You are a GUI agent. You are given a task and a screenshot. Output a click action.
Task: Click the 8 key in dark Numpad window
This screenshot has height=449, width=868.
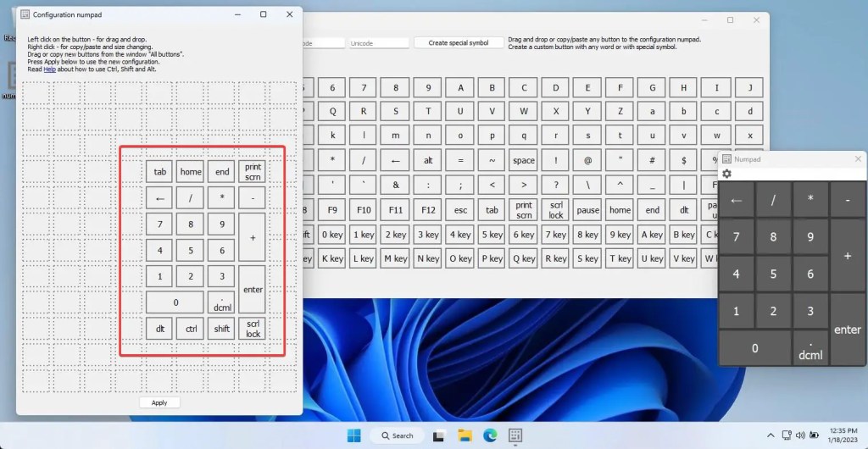[773, 237]
